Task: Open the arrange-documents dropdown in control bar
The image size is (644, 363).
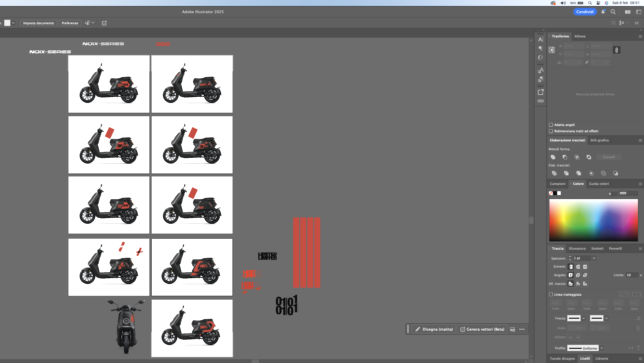Action: coord(90,23)
